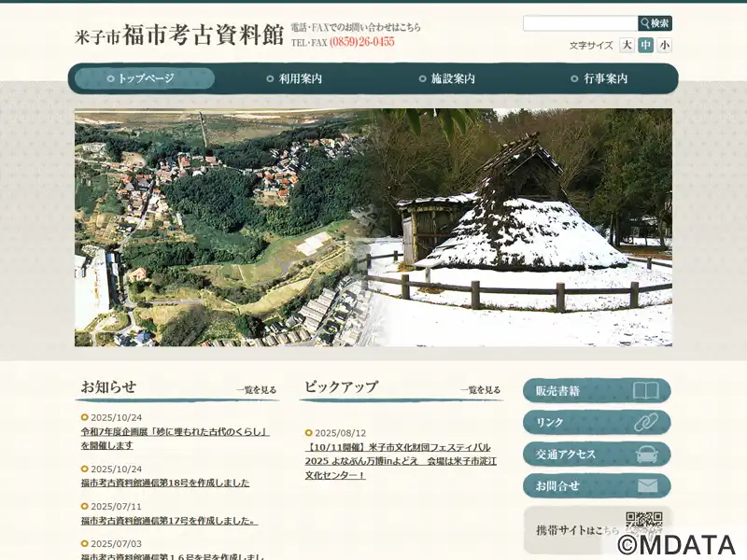
Task: Click the 米子市 福市考古資料館 site logo
Action: 179,35
